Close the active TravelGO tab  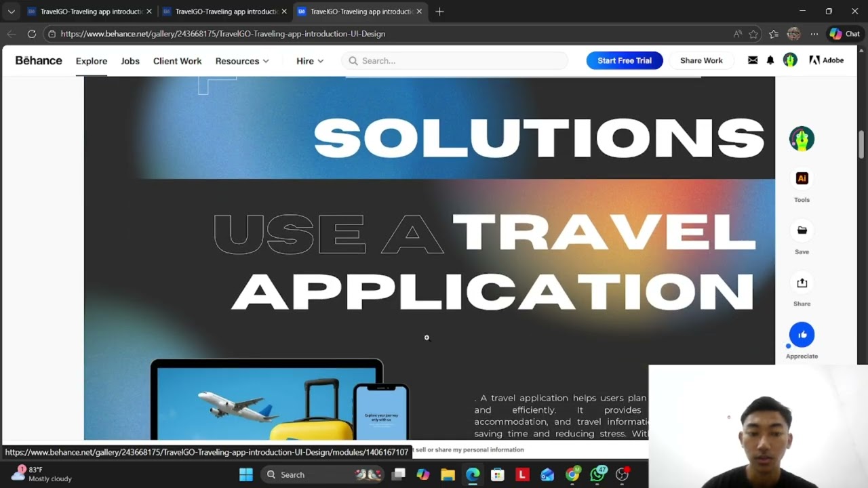[x=419, y=12]
